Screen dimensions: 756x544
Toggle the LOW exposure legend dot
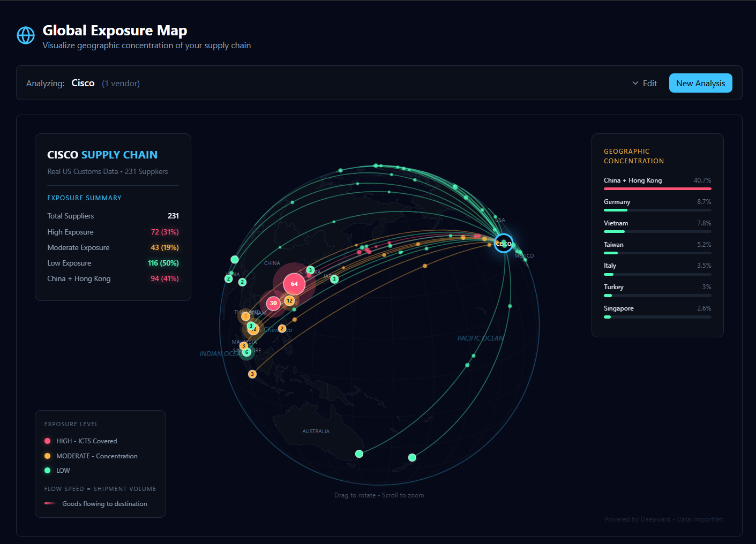pyautogui.click(x=47, y=470)
